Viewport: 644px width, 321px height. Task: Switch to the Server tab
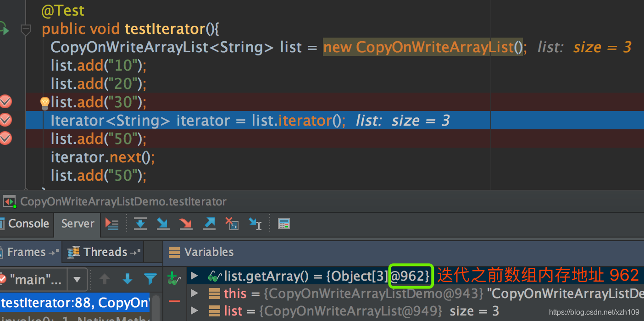[x=78, y=224]
